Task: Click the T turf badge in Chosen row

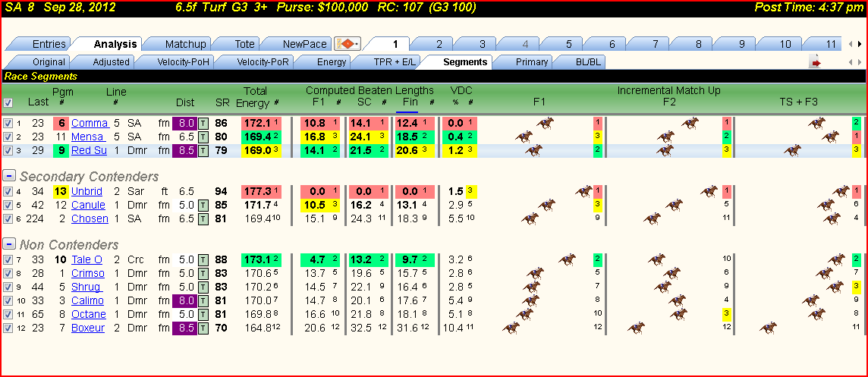Action: [203, 218]
